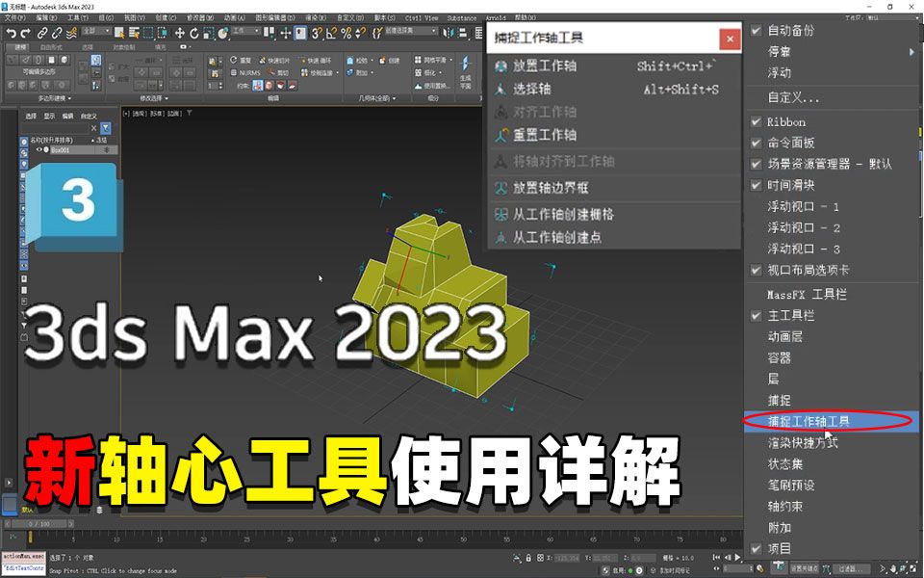Open the 网格平滑 dropdown arrow

(450, 60)
